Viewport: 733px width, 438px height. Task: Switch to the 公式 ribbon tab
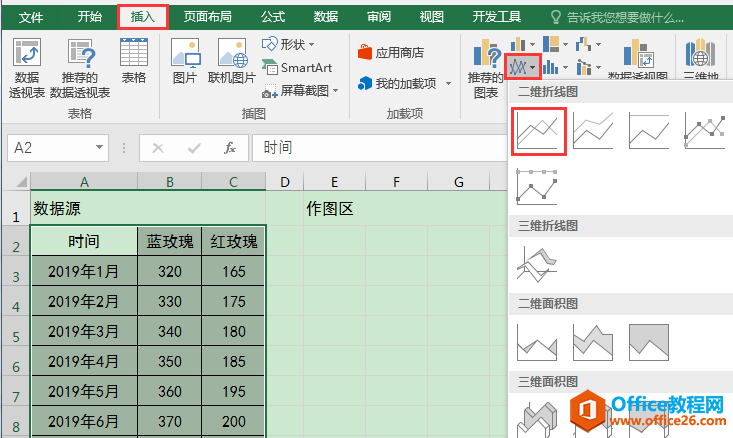(272, 17)
